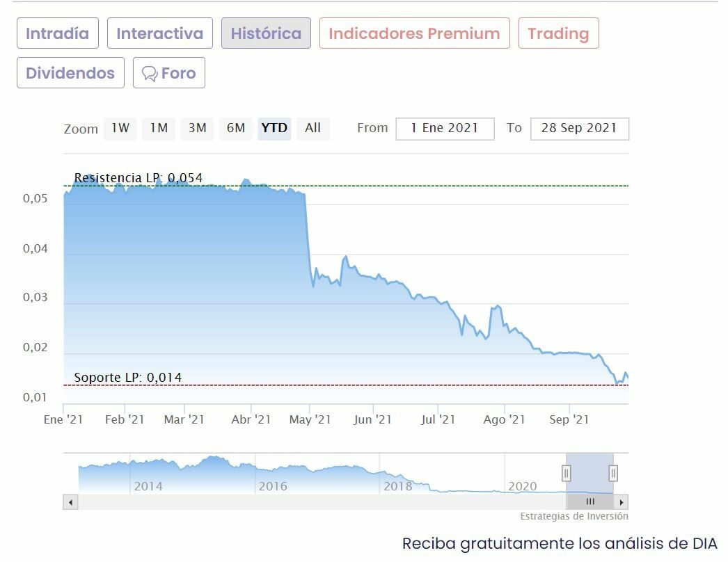Choose the 6M zoom range
The image size is (728, 562).
[236, 128]
